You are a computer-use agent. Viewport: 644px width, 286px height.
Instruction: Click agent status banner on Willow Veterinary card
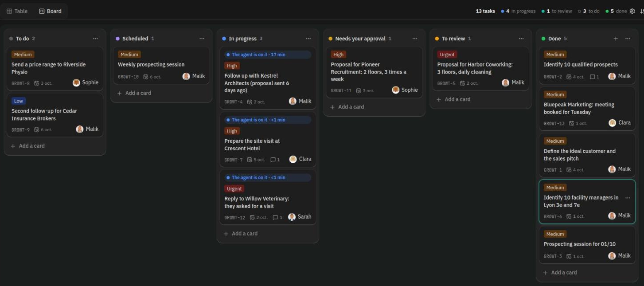[x=268, y=177]
